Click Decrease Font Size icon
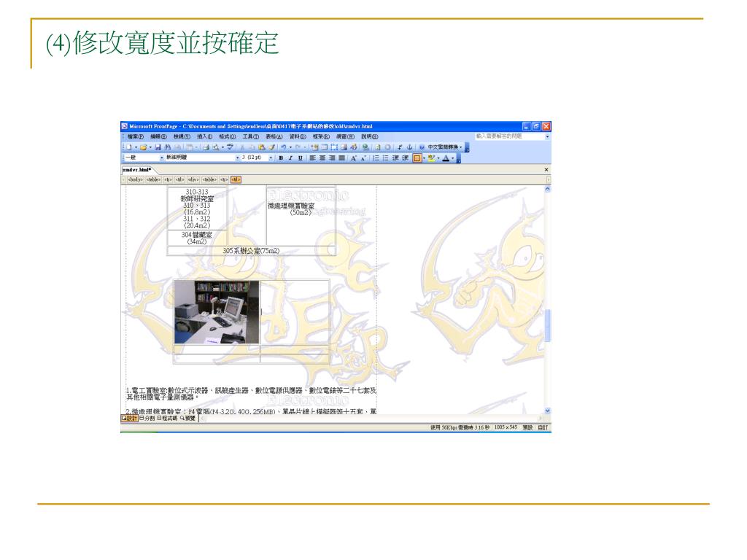The image size is (747, 560). point(363,157)
